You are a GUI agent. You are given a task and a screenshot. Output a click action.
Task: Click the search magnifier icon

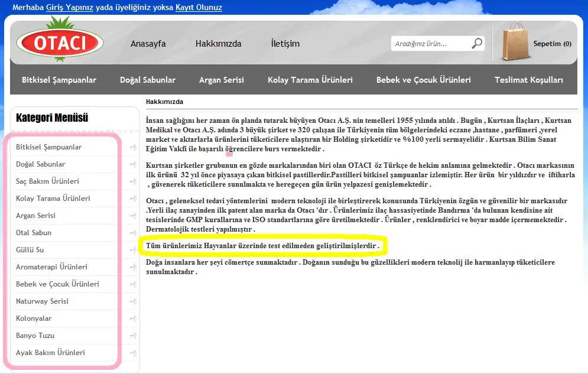click(477, 44)
